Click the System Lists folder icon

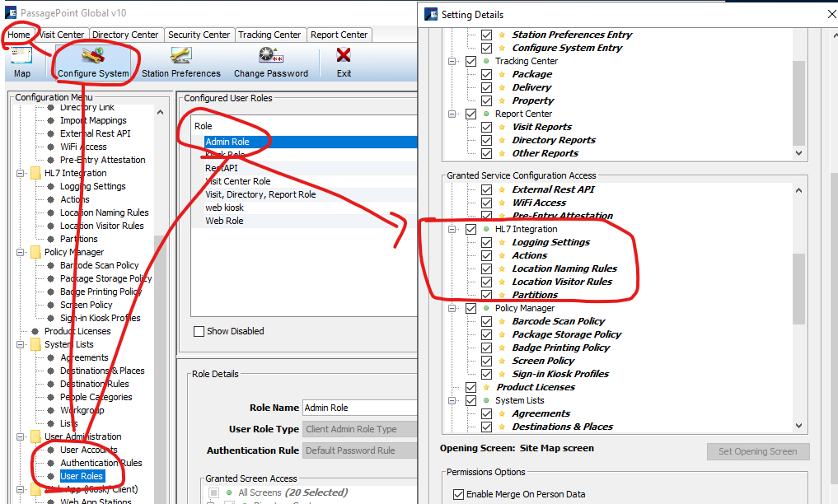click(35, 345)
